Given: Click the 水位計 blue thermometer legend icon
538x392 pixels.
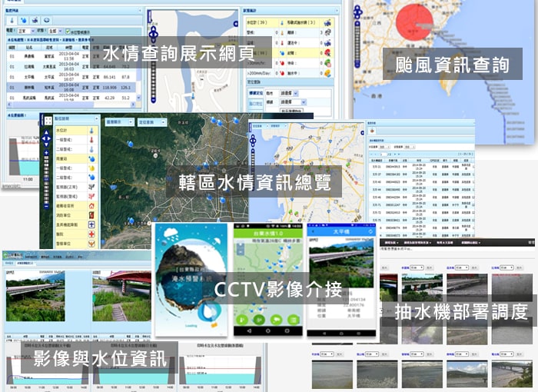Looking at the screenshot, I should coord(91,131).
